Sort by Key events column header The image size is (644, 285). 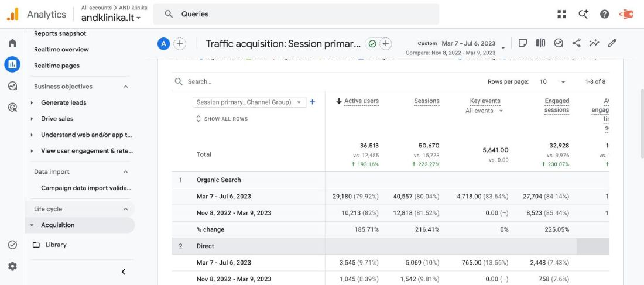point(485,101)
